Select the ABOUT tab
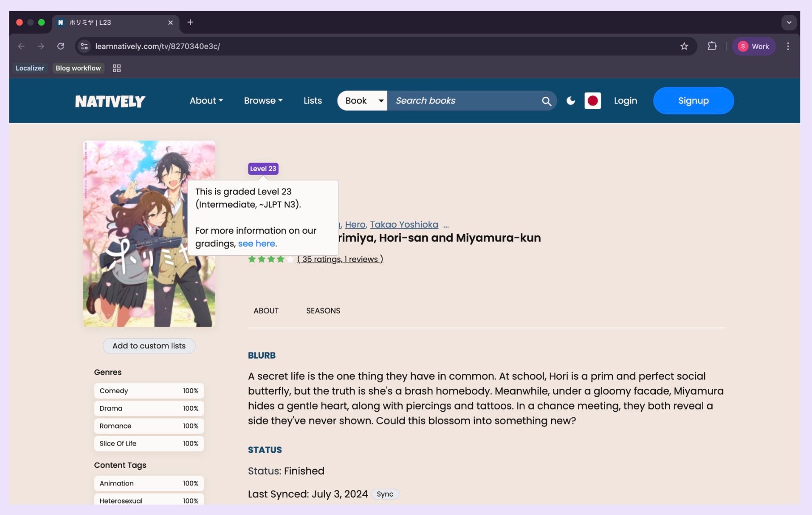Viewport: 812px width, 515px height. point(266,311)
